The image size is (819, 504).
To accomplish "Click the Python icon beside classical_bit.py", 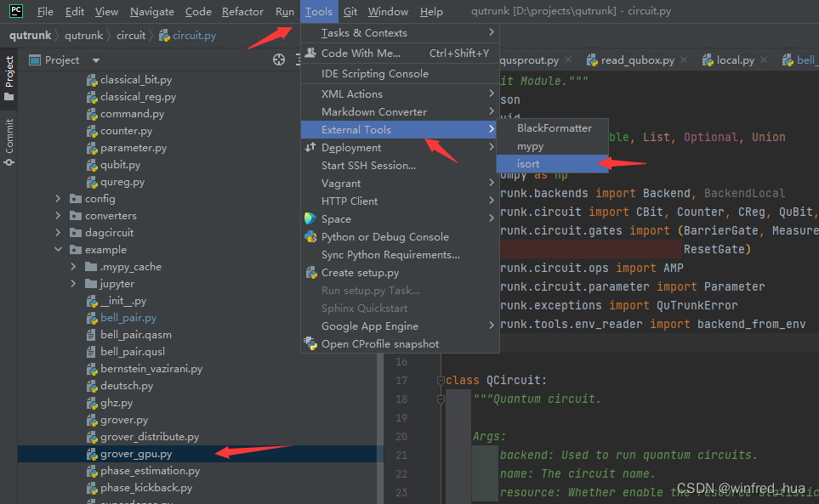I will click(x=91, y=79).
